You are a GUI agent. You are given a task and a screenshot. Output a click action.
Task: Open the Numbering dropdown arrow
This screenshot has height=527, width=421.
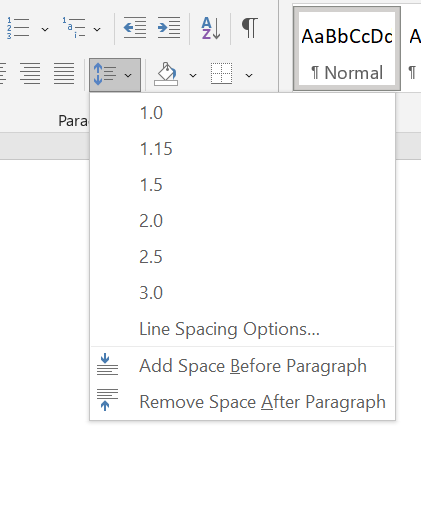[x=45, y=30]
